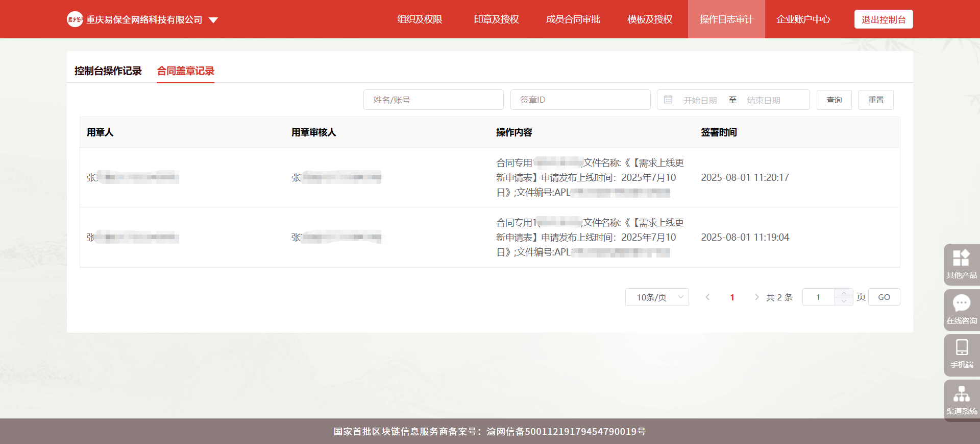Expand the company switcher dropdown arrow
The width and height of the screenshot is (980, 444).
pos(213,20)
